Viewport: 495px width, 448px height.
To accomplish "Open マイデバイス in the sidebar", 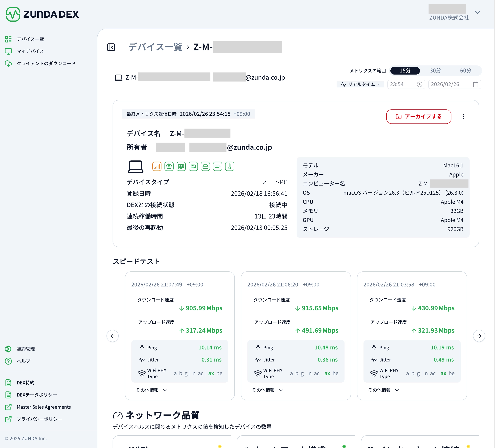I will coord(30,51).
